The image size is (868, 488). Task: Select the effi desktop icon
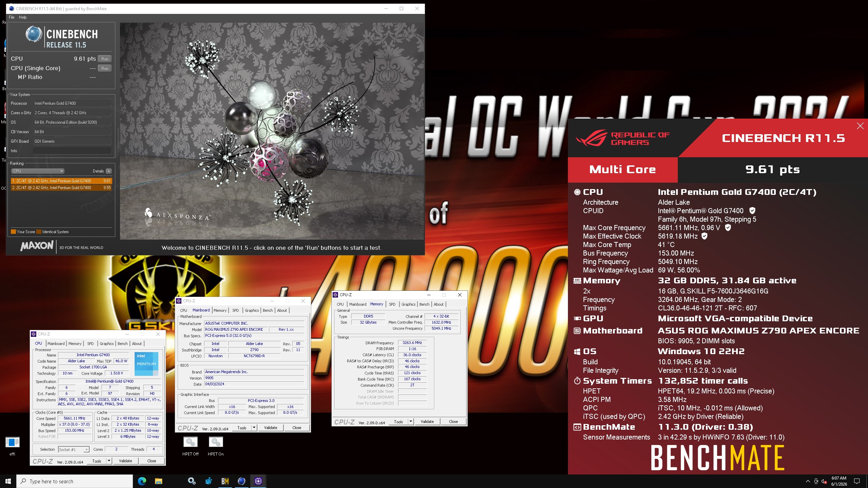click(13, 445)
